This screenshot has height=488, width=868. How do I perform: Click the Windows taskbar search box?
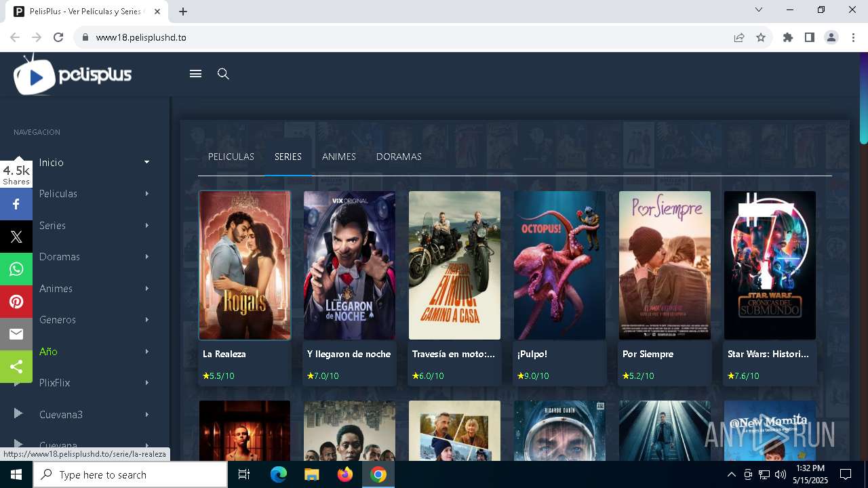click(x=130, y=474)
